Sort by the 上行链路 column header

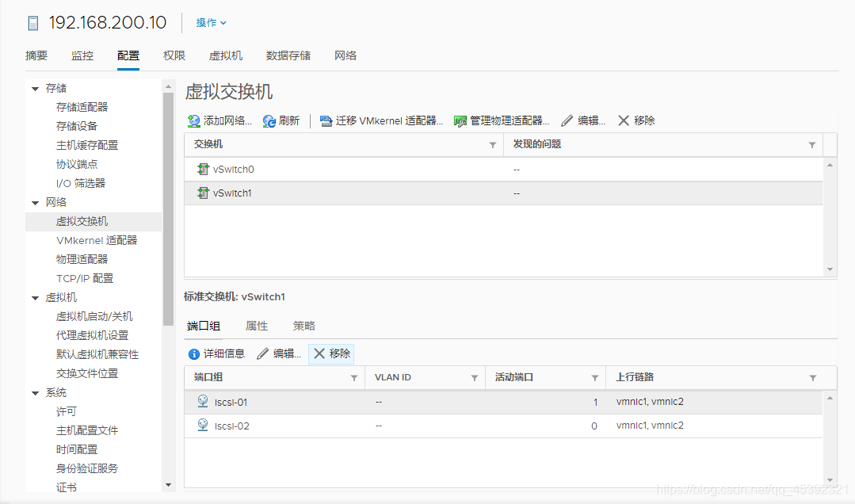(635, 377)
